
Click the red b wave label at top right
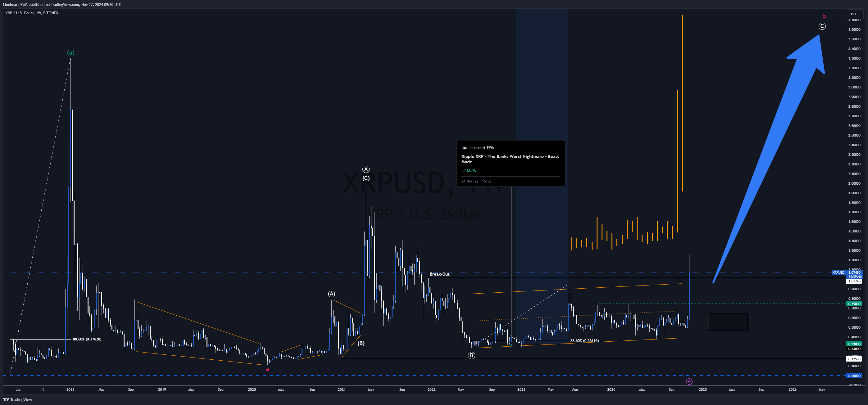pos(824,16)
